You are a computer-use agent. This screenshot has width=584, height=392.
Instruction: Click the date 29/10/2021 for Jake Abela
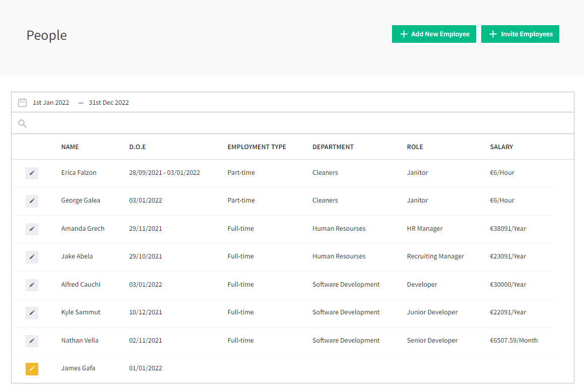coord(145,256)
